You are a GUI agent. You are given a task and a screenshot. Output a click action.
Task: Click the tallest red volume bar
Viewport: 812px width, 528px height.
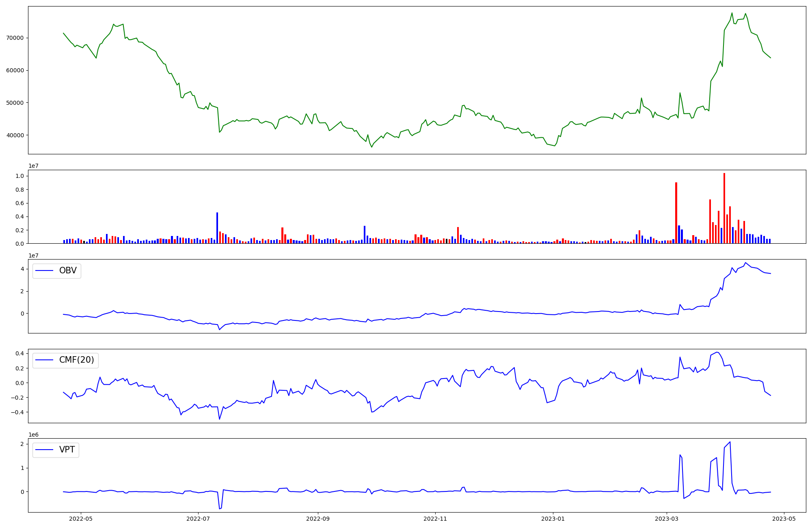point(724,208)
